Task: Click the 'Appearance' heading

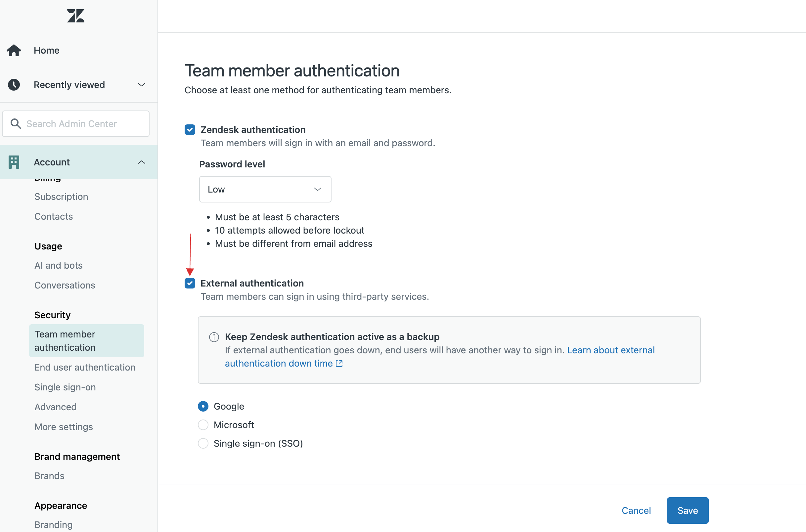Action: pos(61,506)
